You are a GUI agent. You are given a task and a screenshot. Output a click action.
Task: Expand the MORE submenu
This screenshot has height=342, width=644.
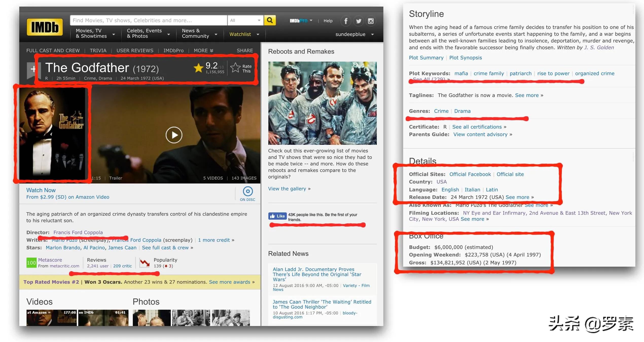(x=203, y=50)
